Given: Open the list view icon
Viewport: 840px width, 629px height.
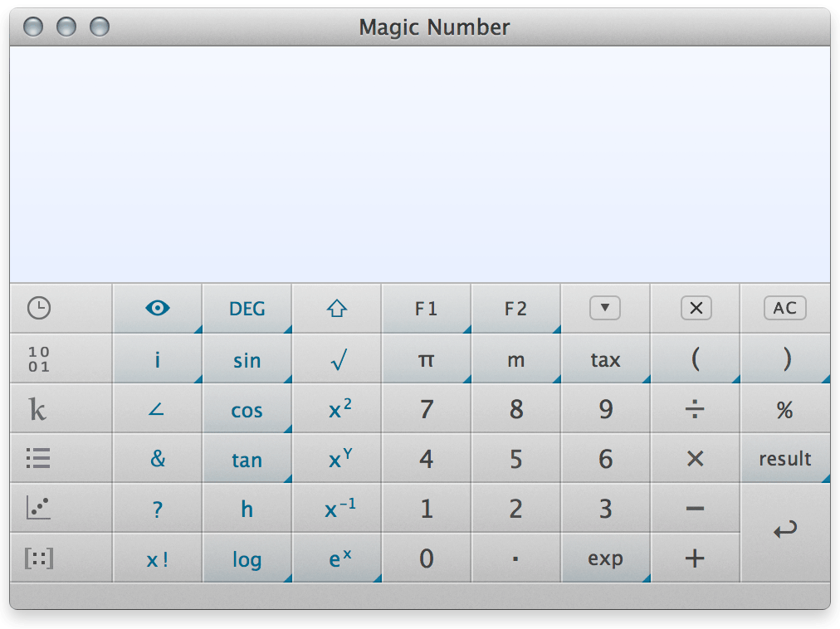Looking at the screenshot, I should pos(38,459).
